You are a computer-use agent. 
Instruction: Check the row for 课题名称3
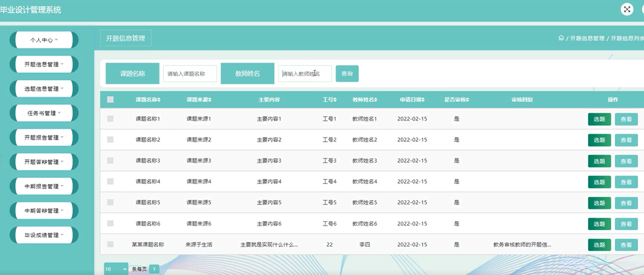[x=110, y=160]
